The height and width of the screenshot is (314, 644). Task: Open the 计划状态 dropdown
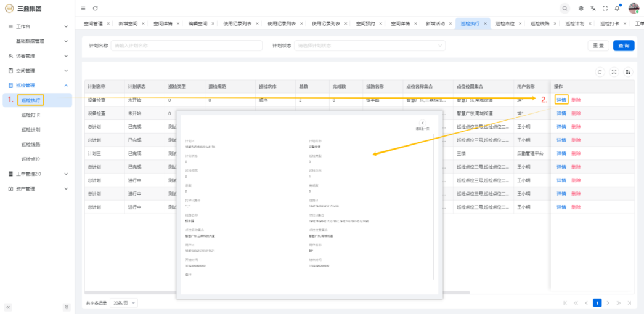(x=370, y=46)
